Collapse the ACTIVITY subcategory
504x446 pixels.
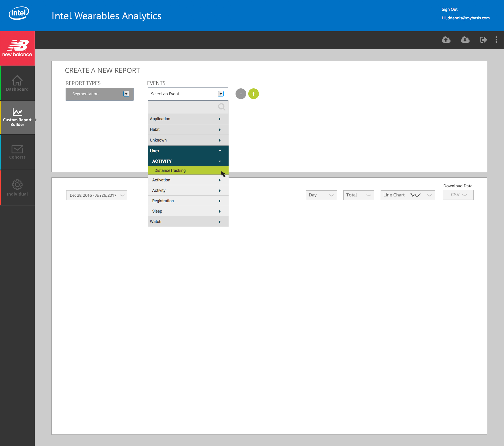188,161
